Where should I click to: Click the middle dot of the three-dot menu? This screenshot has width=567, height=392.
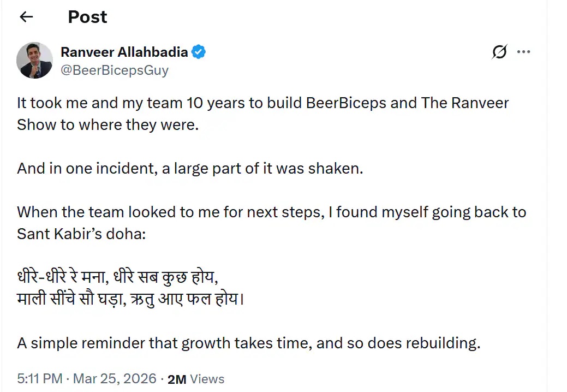click(x=523, y=52)
